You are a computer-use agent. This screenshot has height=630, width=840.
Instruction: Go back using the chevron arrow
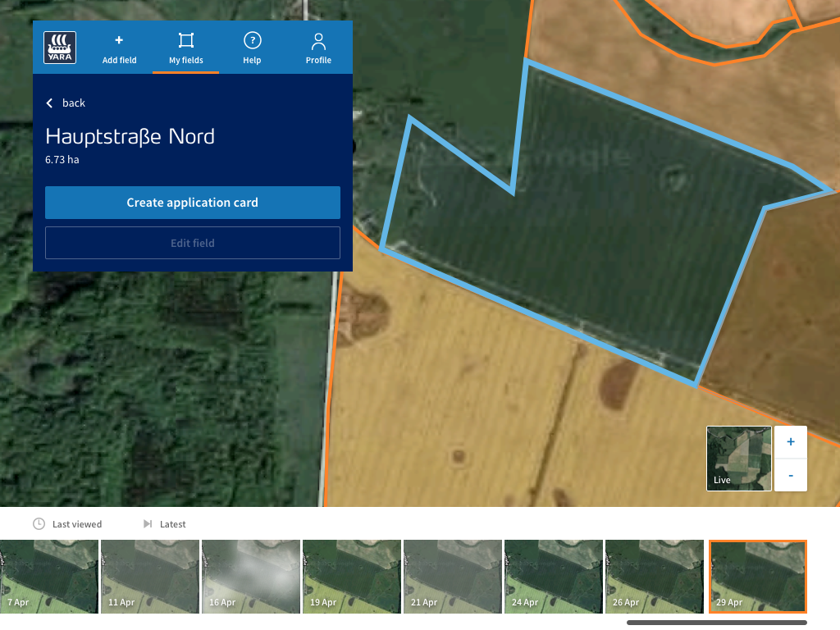(48, 103)
